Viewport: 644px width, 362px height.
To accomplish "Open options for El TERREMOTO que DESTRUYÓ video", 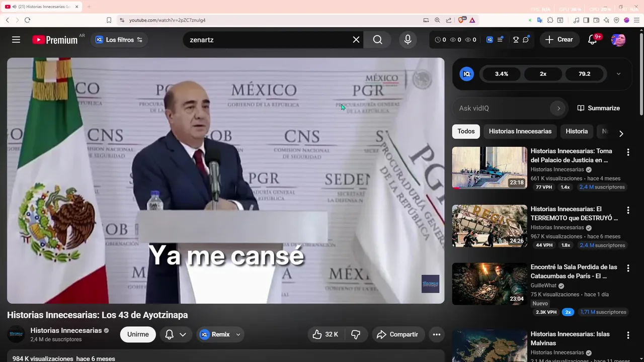I will point(628,210).
